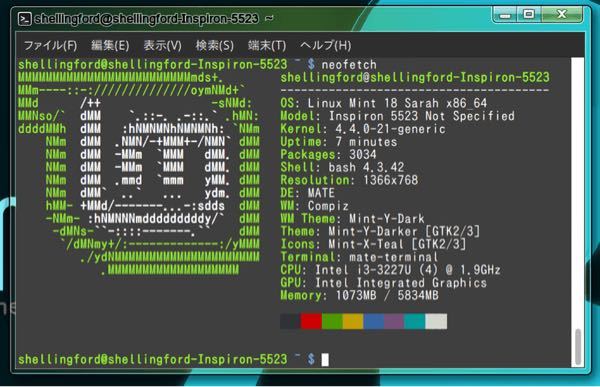Click the window title text in the title bar
The width and height of the screenshot is (600, 387).
[x=154, y=19]
